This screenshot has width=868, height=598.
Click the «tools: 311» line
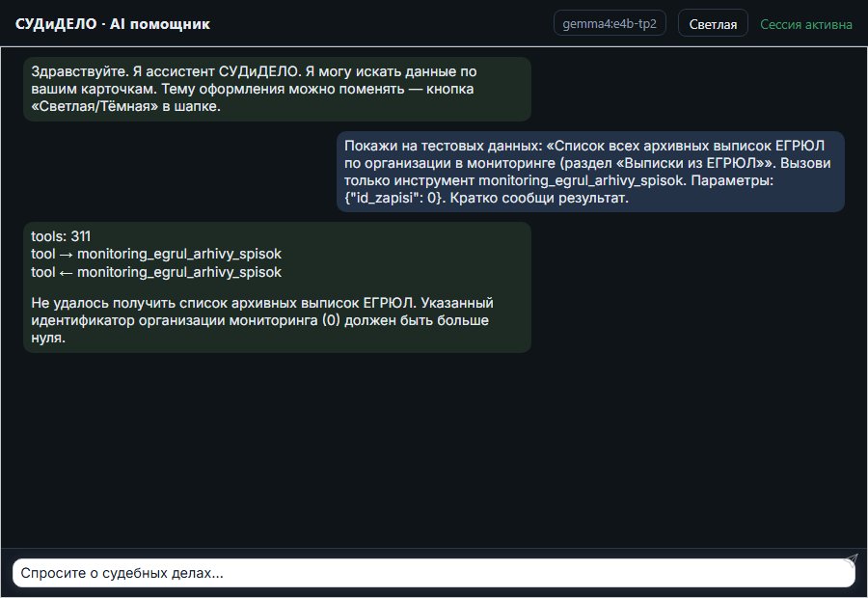click(x=61, y=236)
